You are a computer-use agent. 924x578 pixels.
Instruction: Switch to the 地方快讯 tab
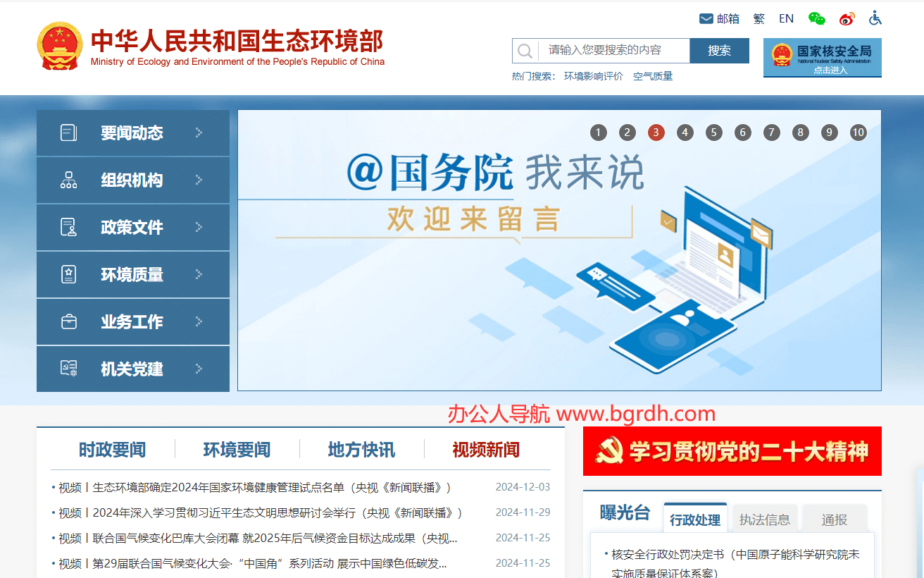[361, 449]
